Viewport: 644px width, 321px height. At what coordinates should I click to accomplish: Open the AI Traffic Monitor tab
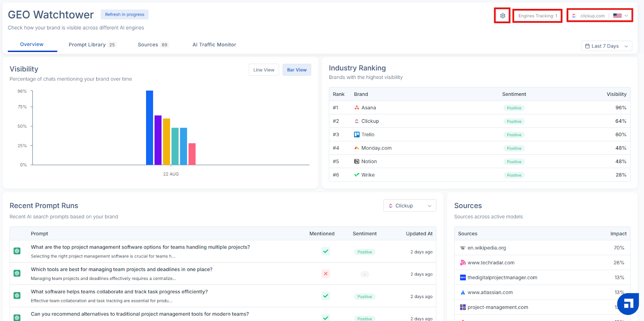[x=214, y=45]
